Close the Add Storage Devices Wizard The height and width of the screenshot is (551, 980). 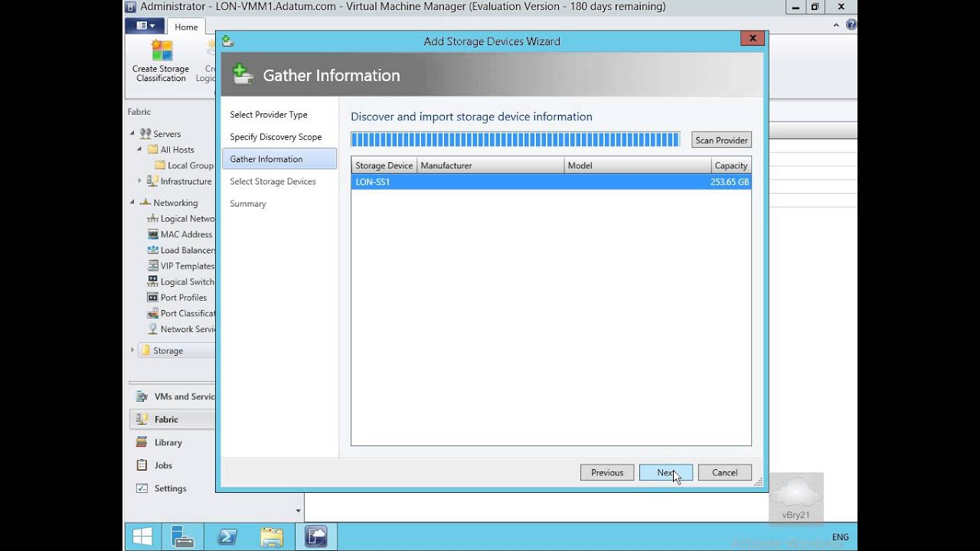[x=753, y=38]
